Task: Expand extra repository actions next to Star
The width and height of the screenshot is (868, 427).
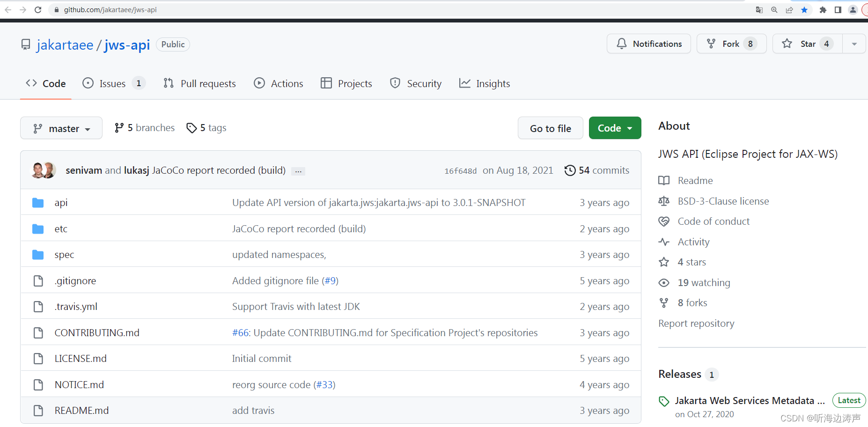Action: 854,44
